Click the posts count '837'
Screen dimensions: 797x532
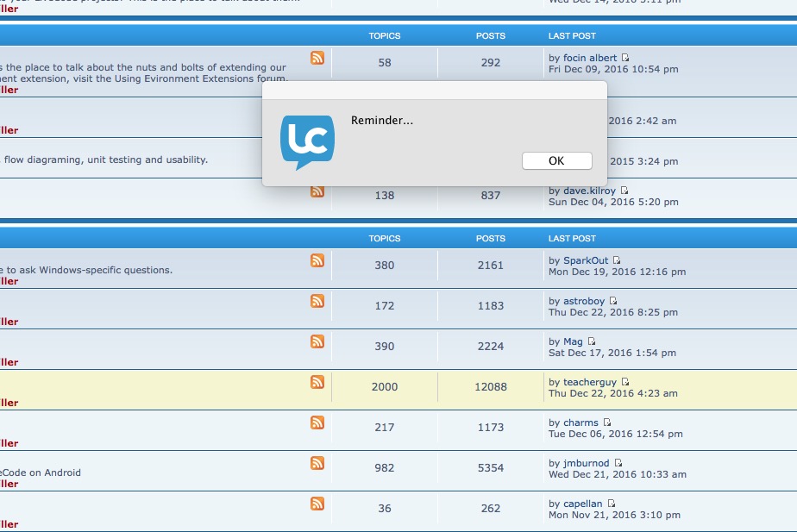[491, 195]
